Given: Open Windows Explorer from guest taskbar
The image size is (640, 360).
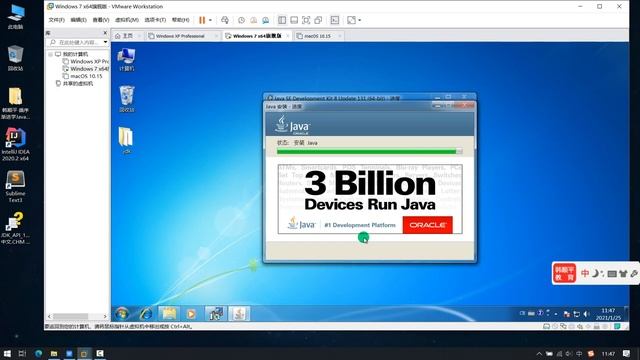Looking at the screenshot, I should pyautogui.click(x=169, y=313).
